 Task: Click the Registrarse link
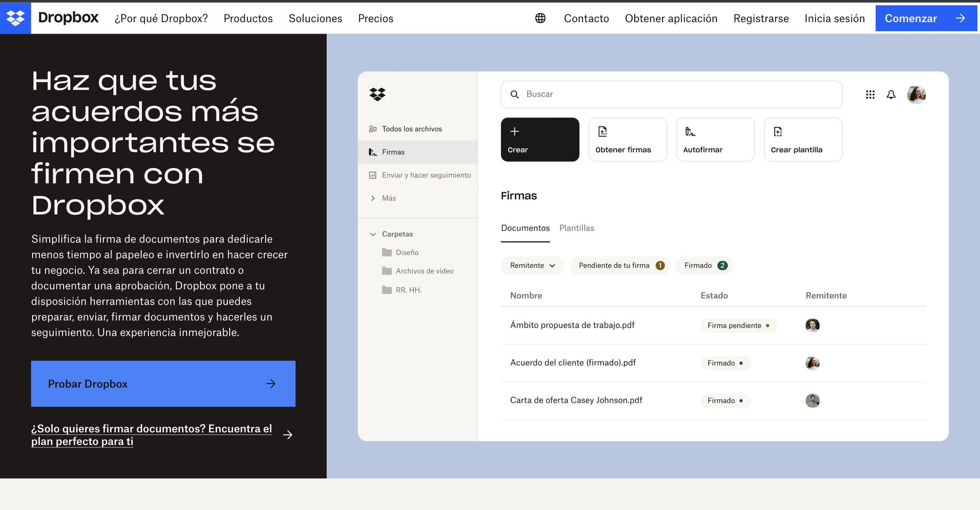point(761,18)
